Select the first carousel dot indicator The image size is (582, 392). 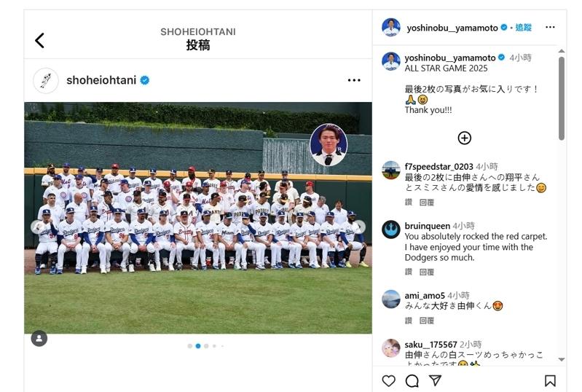(189, 346)
